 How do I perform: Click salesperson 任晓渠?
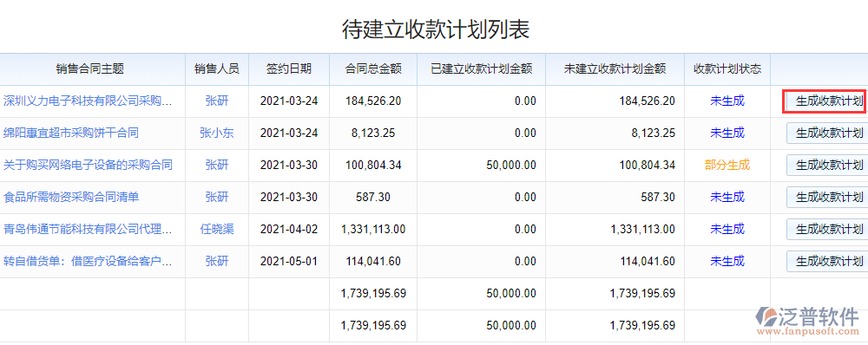(216, 230)
